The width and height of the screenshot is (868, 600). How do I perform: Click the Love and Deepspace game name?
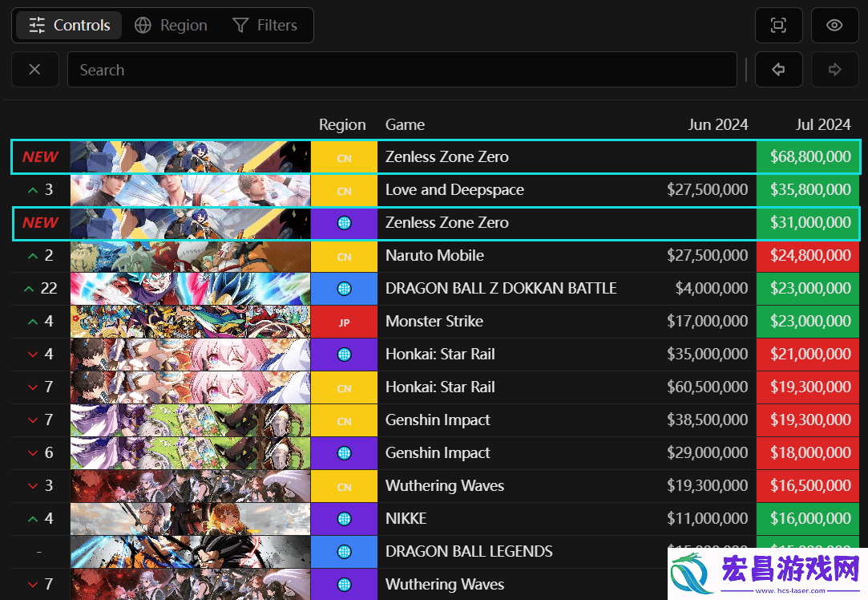(x=454, y=190)
